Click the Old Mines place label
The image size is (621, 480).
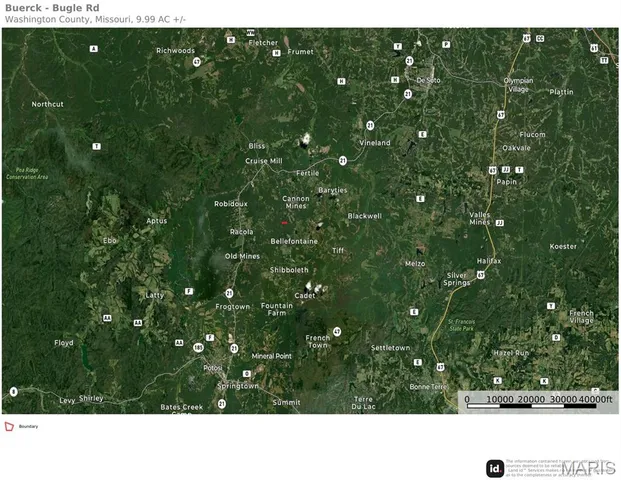(x=242, y=256)
